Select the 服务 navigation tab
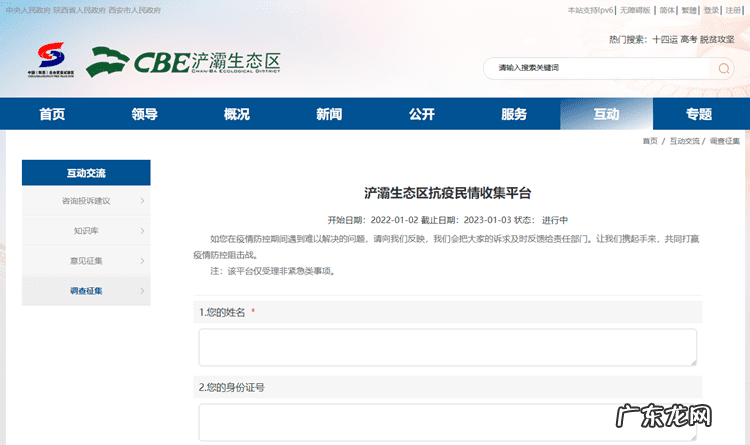750x445 pixels. point(514,114)
